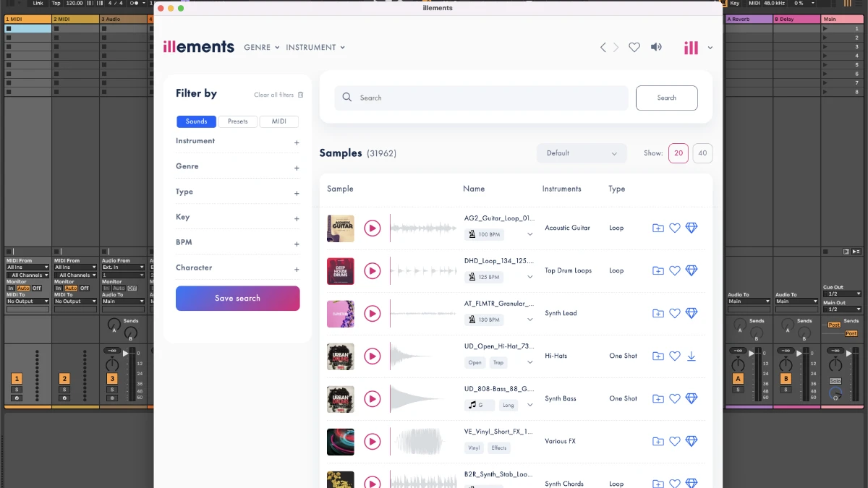Switch to the Presets tab
The image size is (868, 488).
coord(238,121)
